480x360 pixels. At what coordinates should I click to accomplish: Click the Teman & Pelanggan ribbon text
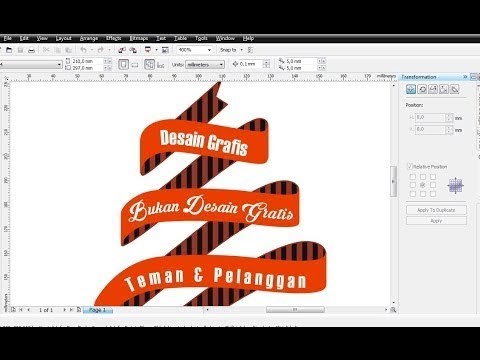[x=216, y=278]
